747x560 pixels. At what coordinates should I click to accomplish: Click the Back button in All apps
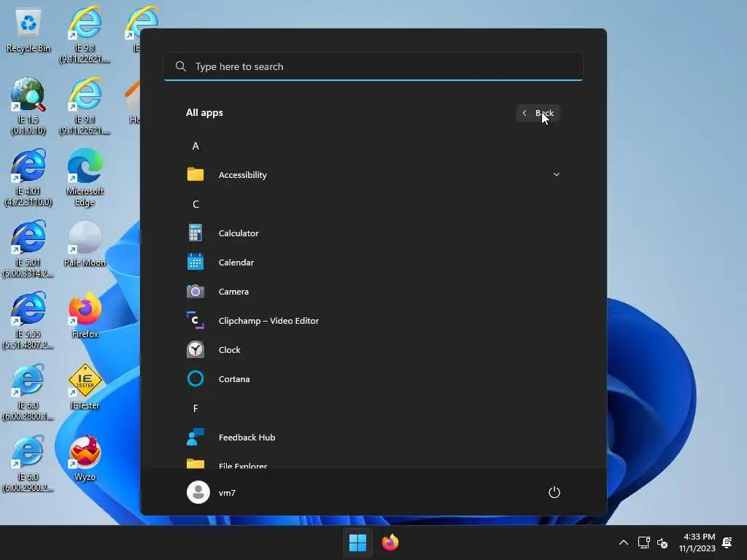[x=538, y=113]
